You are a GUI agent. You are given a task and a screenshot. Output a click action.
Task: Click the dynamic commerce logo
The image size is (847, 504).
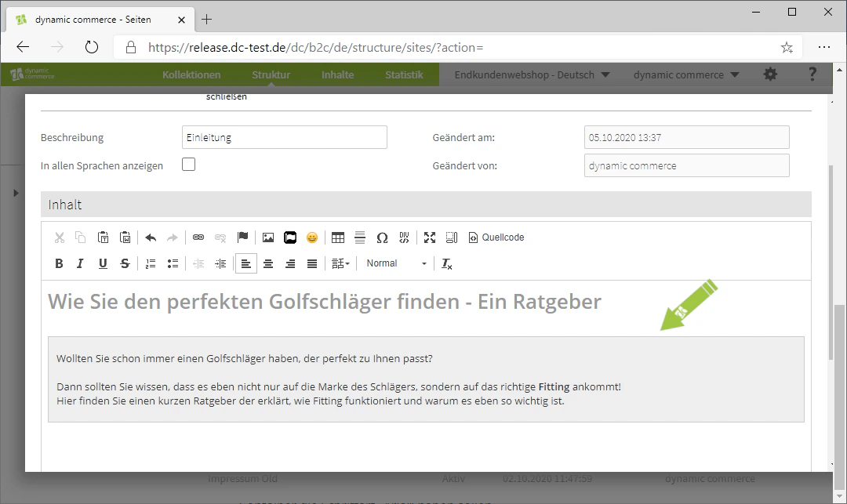coord(32,74)
